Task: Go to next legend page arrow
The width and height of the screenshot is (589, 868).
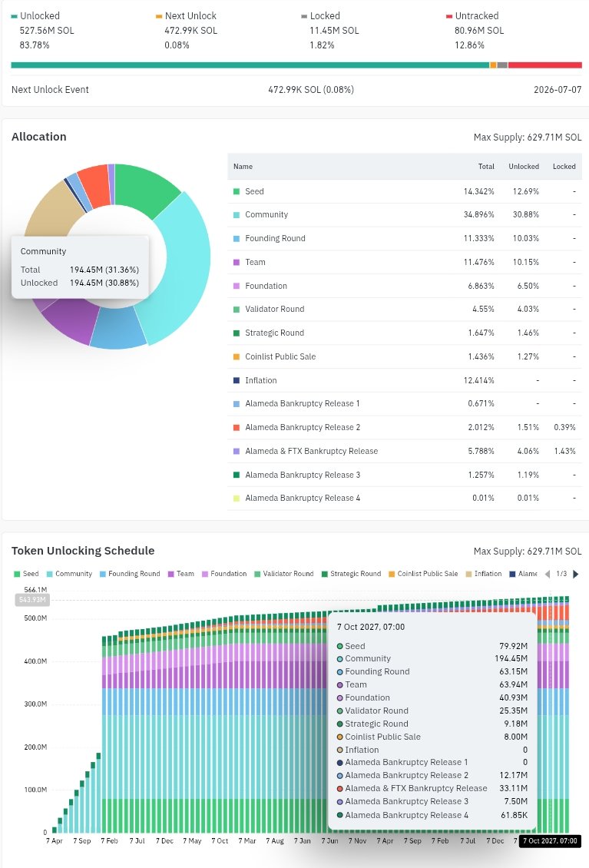Action: 576,574
